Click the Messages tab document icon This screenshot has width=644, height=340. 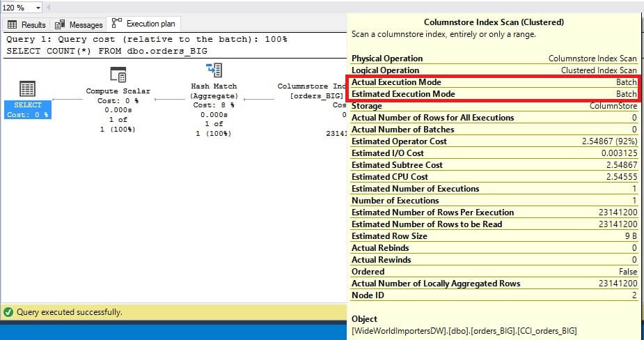tap(60, 25)
